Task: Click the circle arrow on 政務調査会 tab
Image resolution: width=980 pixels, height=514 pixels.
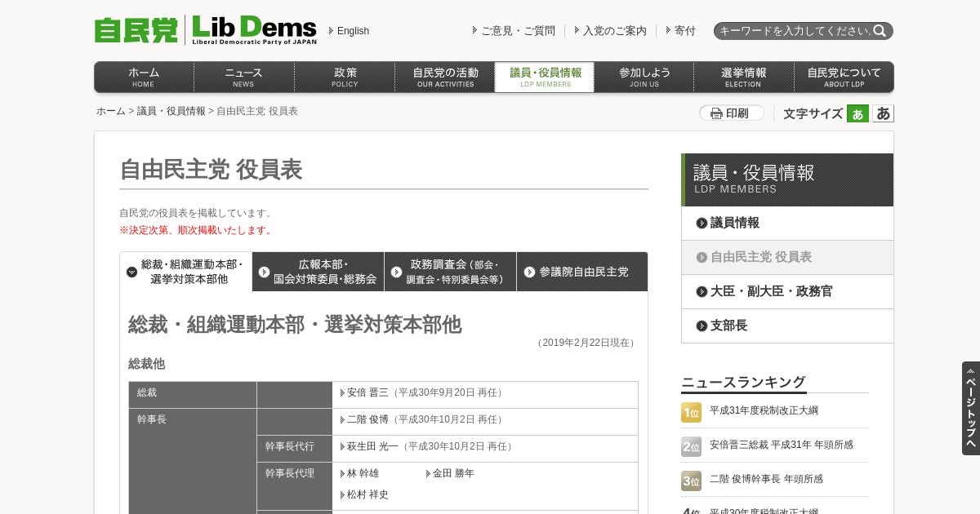Action: coord(396,272)
